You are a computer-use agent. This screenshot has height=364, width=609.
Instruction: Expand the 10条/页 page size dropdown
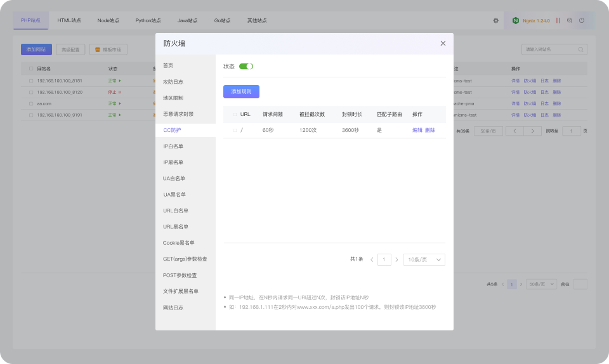point(424,259)
